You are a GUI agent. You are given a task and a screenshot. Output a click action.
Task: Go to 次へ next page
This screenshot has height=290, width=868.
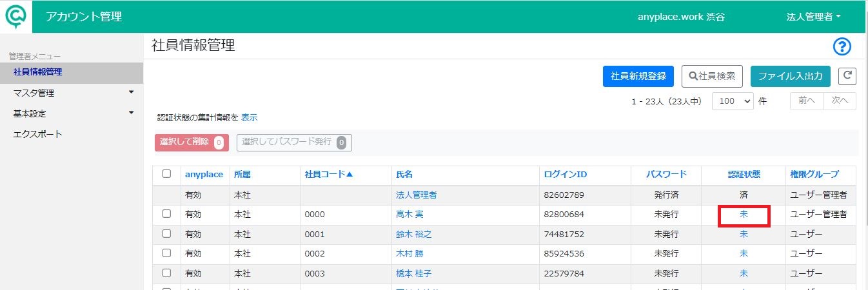coord(840,101)
